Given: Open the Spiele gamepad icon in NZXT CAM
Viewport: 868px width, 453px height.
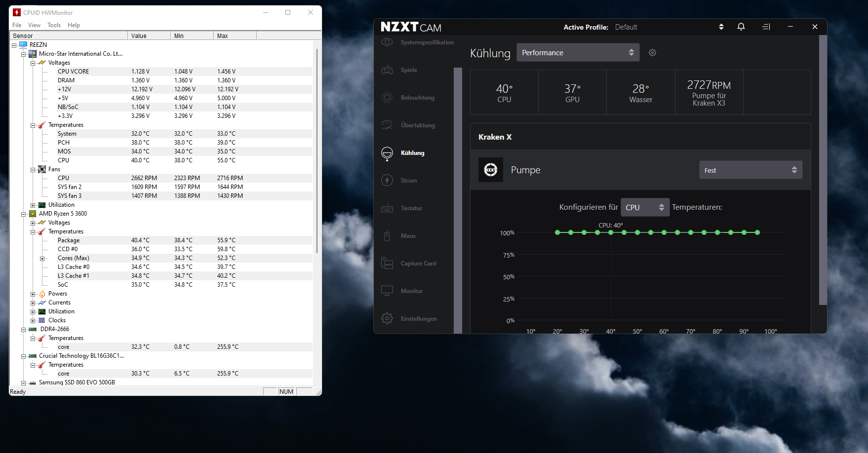Looking at the screenshot, I should (x=387, y=70).
